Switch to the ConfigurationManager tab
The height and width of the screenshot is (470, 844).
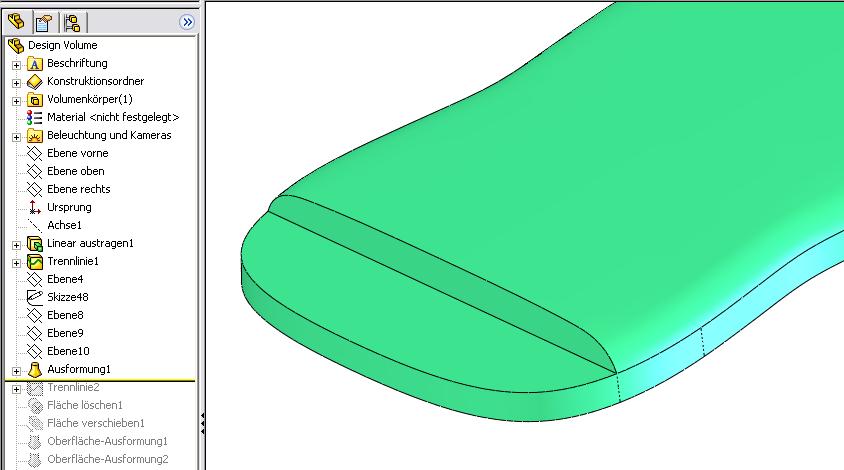pyautogui.click(x=72, y=23)
